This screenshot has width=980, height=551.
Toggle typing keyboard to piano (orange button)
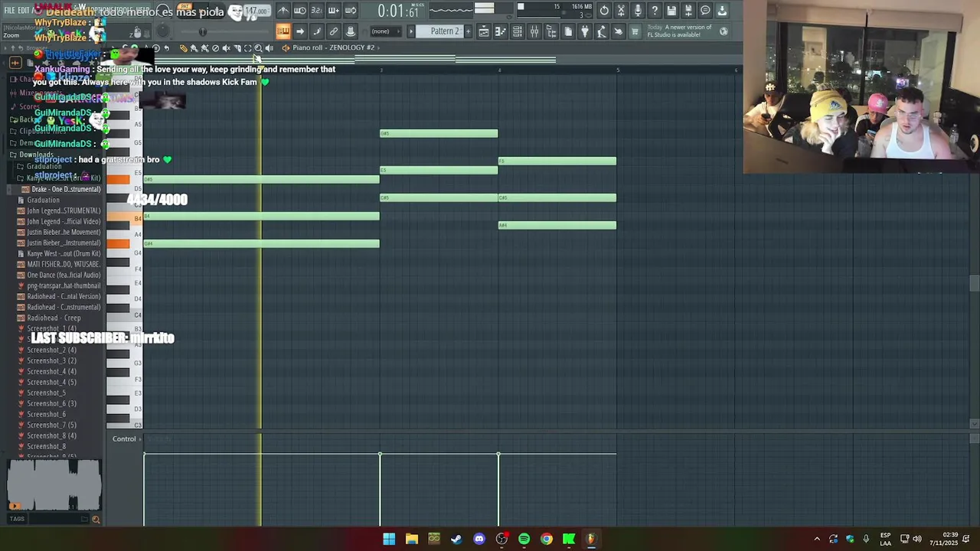coord(283,31)
